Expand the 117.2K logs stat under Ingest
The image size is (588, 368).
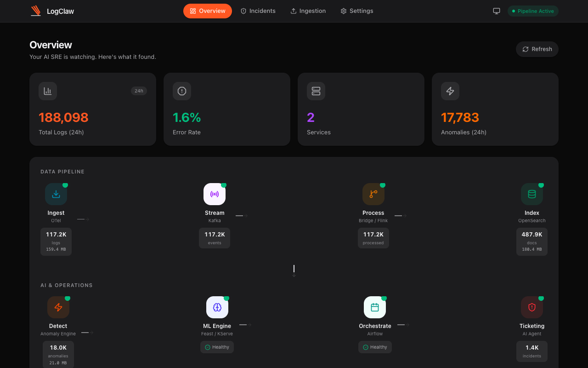(56, 241)
